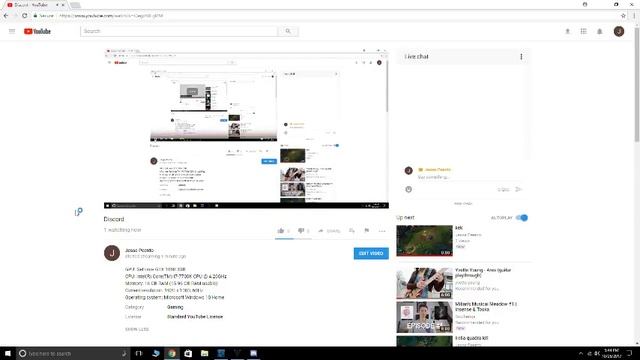Image resolution: width=640 pixels, height=360 pixels.
Task: Close the Discord - YouTube tab
Action: pyautogui.click(x=63, y=5)
